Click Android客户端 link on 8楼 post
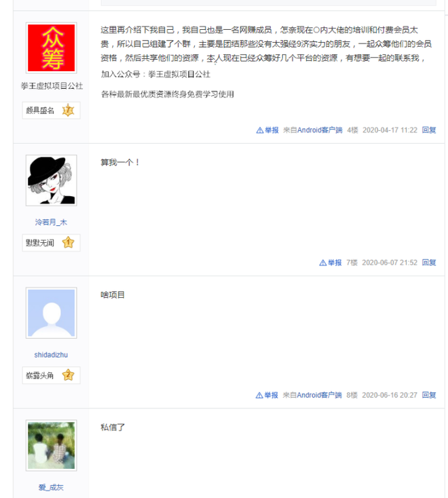This screenshot has width=448, height=498. [x=319, y=395]
